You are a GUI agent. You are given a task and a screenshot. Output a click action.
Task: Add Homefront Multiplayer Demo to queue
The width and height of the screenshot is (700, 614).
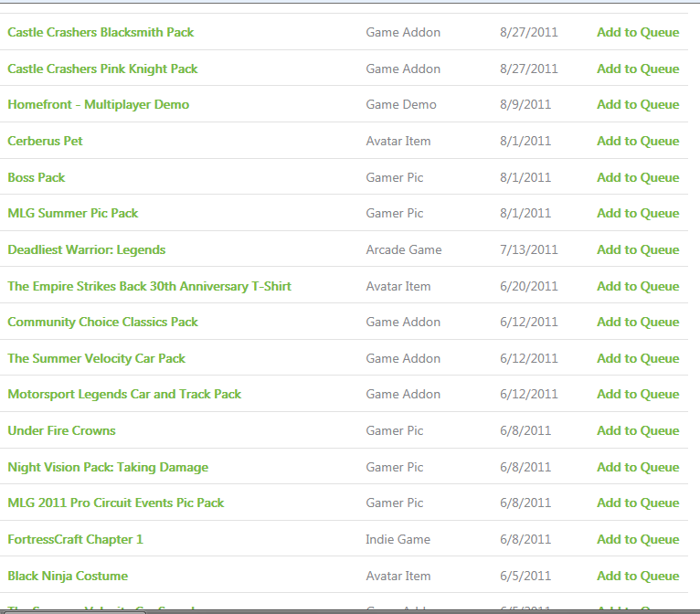tap(638, 105)
